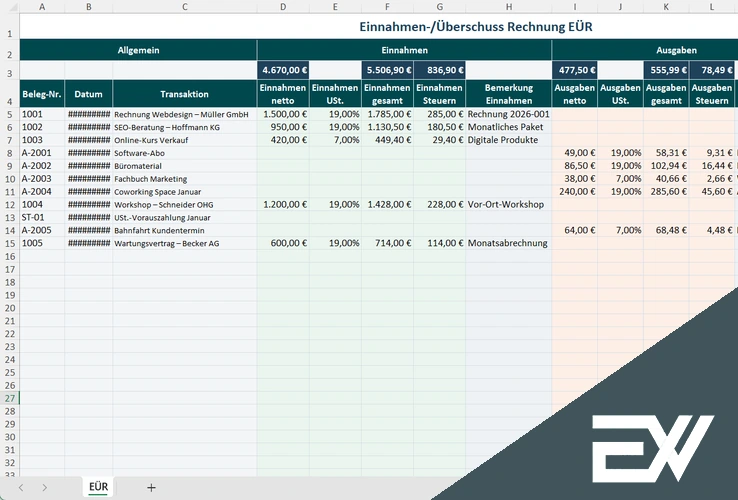Click the Allgemein section header cell
The height and width of the screenshot is (500, 738).
coord(138,49)
